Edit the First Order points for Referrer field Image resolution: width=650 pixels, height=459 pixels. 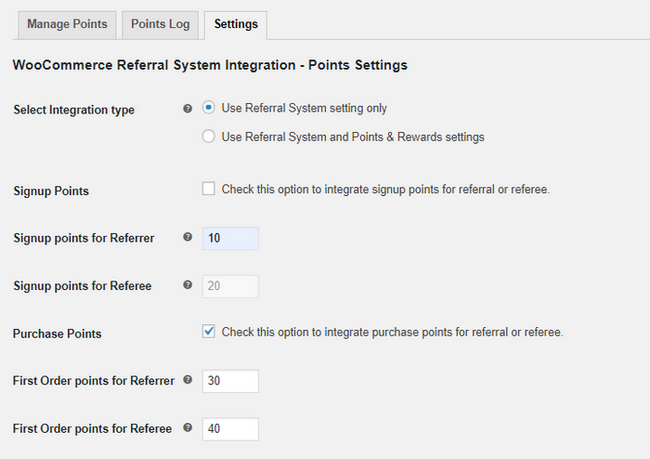pyautogui.click(x=230, y=381)
